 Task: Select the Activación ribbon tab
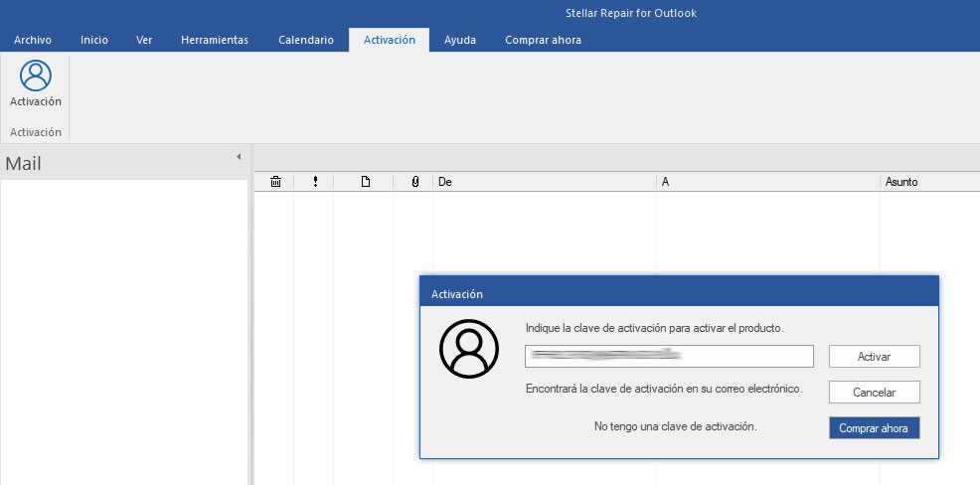[390, 40]
